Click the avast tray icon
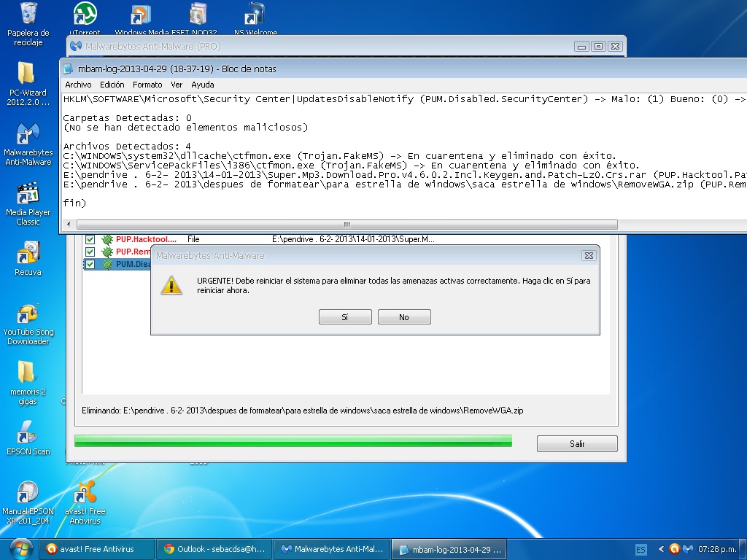The image size is (747, 560). click(x=674, y=549)
